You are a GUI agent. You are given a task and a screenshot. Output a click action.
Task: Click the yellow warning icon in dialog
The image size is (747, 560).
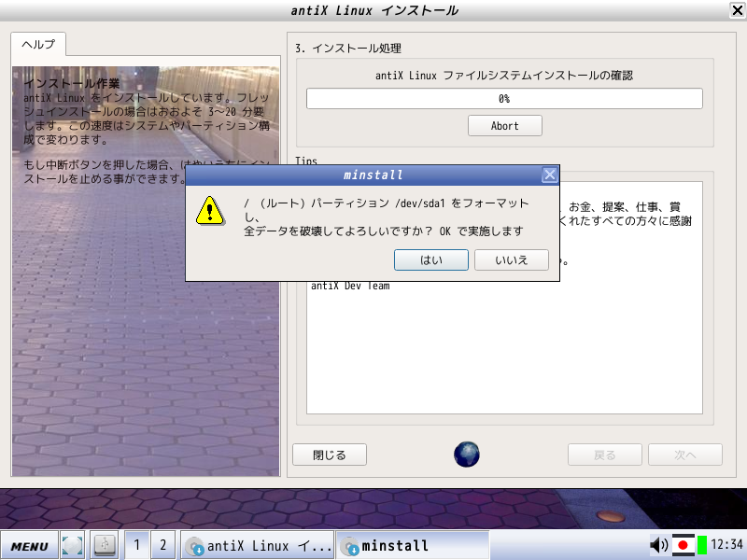point(209,211)
